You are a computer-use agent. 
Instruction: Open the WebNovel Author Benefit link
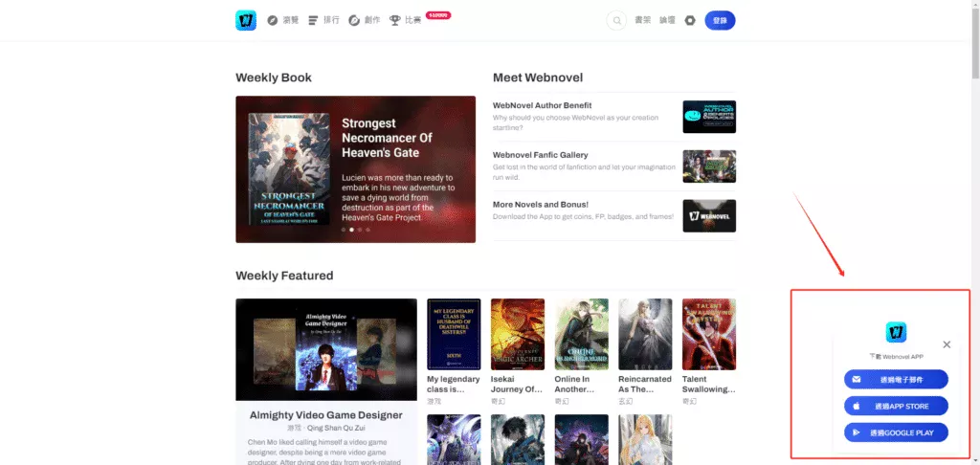(542, 105)
